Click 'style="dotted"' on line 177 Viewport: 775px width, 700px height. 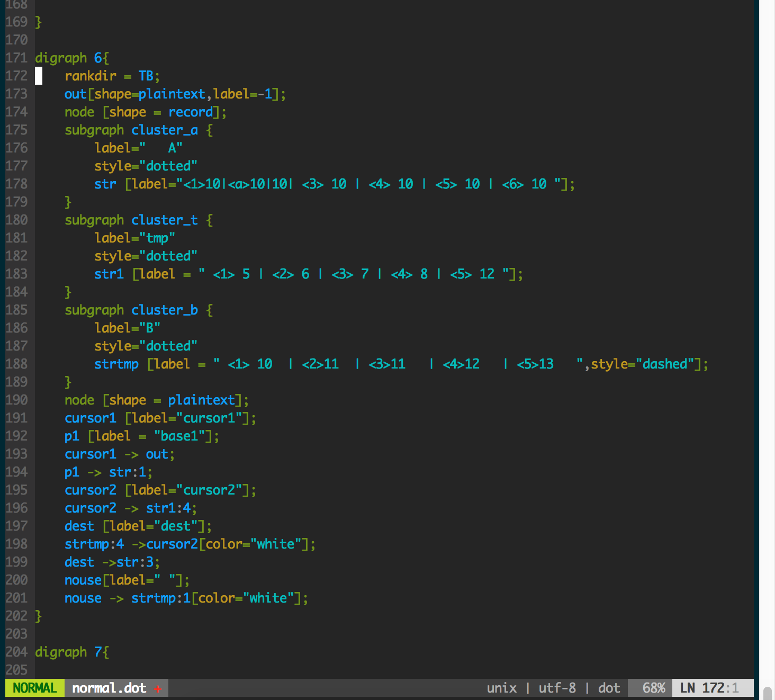tap(146, 166)
